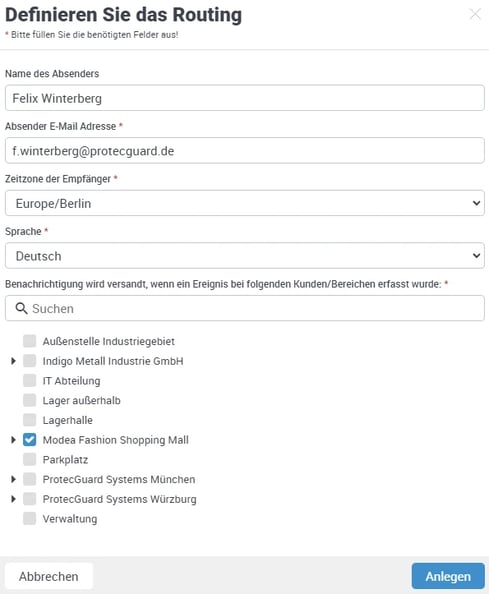The width and height of the screenshot is (489, 594).
Task: Click the Absender E-Mail Adresse field
Action: (245, 151)
